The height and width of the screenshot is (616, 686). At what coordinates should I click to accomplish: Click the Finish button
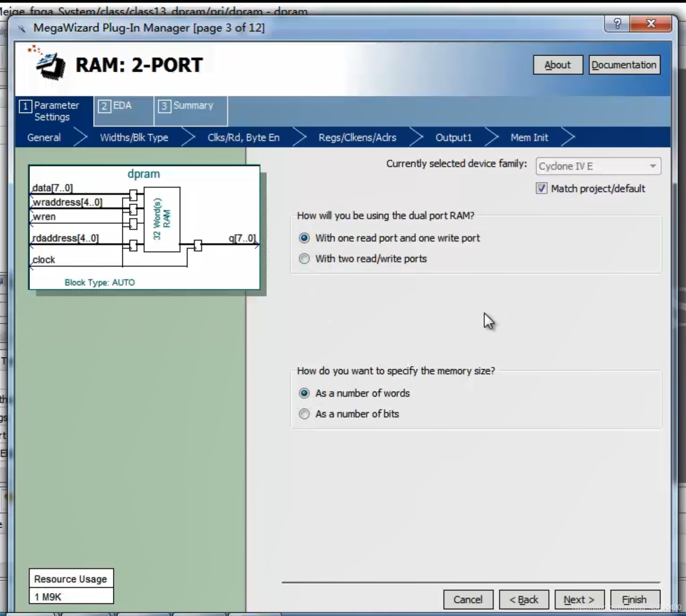(x=634, y=599)
